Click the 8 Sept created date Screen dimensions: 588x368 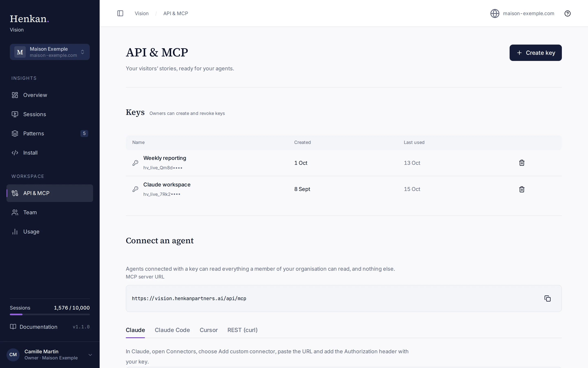[302, 189]
